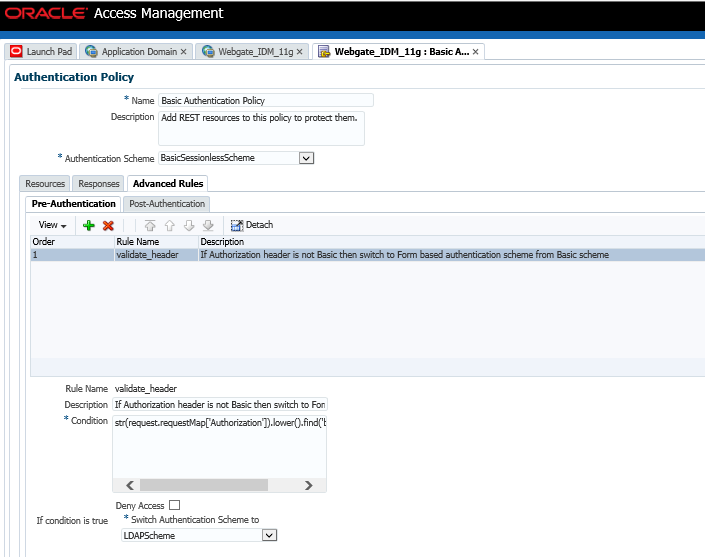
Task: Select the Advanced Rules tab
Action: tap(168, 183)
